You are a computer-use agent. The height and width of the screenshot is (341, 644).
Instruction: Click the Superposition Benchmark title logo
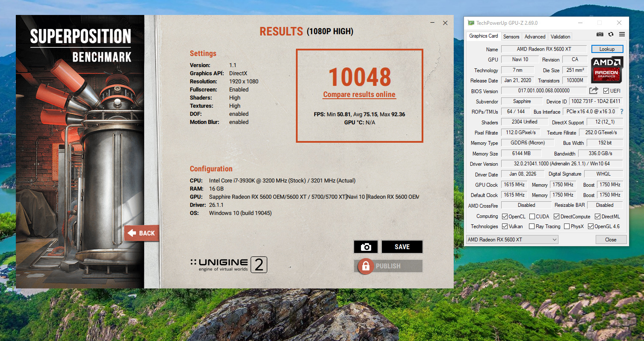(x=80, y=46)
